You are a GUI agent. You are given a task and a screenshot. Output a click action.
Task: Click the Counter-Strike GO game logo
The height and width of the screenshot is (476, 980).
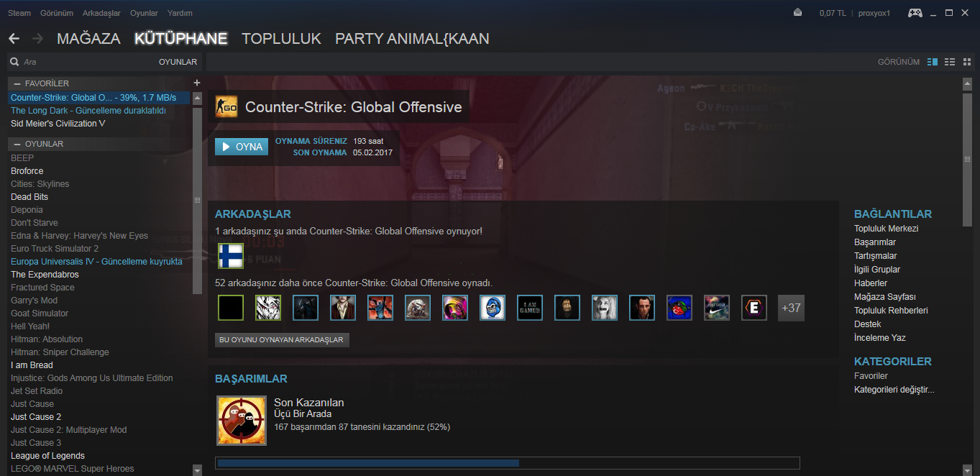[x=226, y=107]
